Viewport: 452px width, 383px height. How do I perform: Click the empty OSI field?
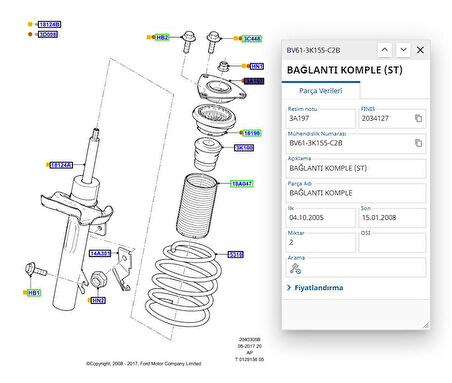[392, 242]
